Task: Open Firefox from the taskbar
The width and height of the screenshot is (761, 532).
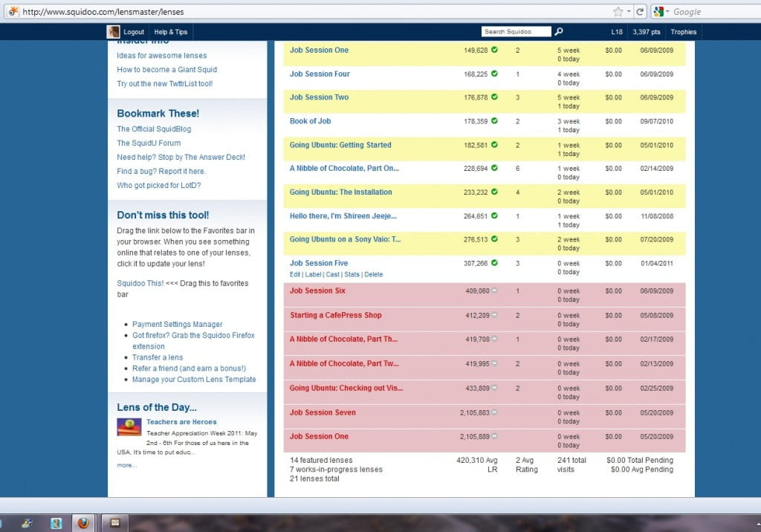Action: click(83, 523)
